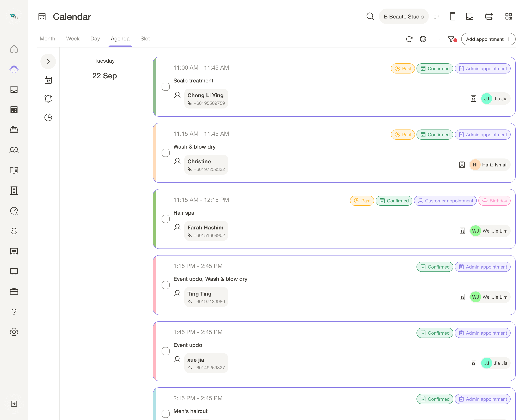Tick the Scalp treatment appointment checkbox

click(x=166, y=87)
